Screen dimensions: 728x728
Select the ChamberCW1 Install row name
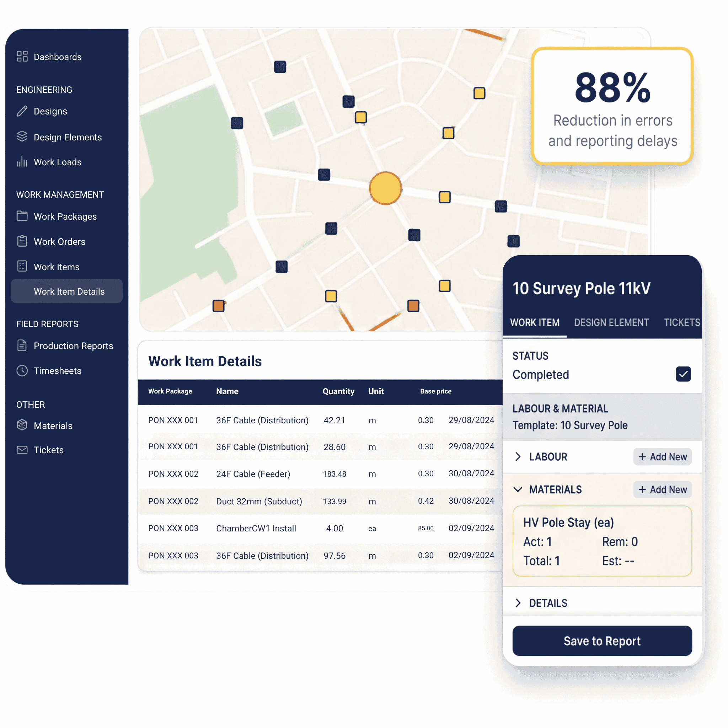[256, 528]
